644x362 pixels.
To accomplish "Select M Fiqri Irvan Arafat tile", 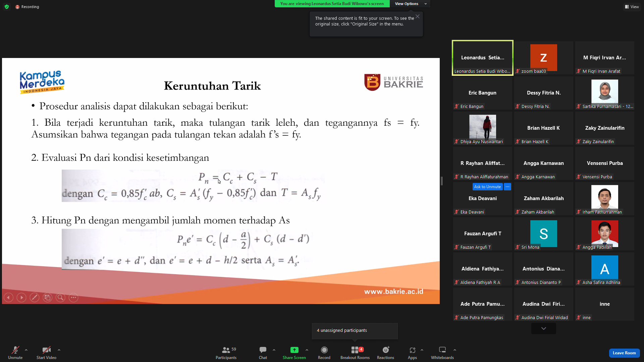I will point(605,58).
